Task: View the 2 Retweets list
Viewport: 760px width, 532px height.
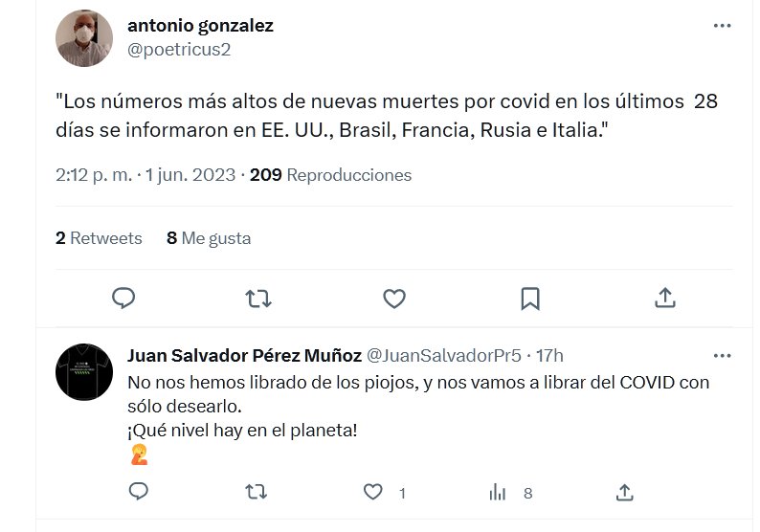Action: click(99, 238)
